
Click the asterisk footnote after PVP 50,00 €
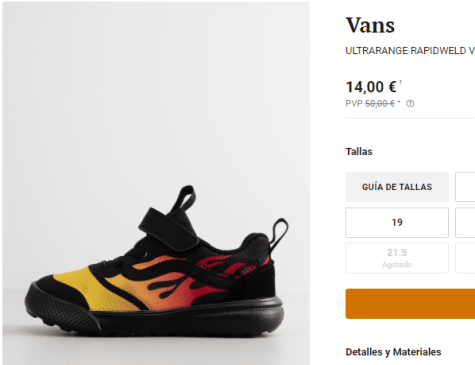pos(399,101)
